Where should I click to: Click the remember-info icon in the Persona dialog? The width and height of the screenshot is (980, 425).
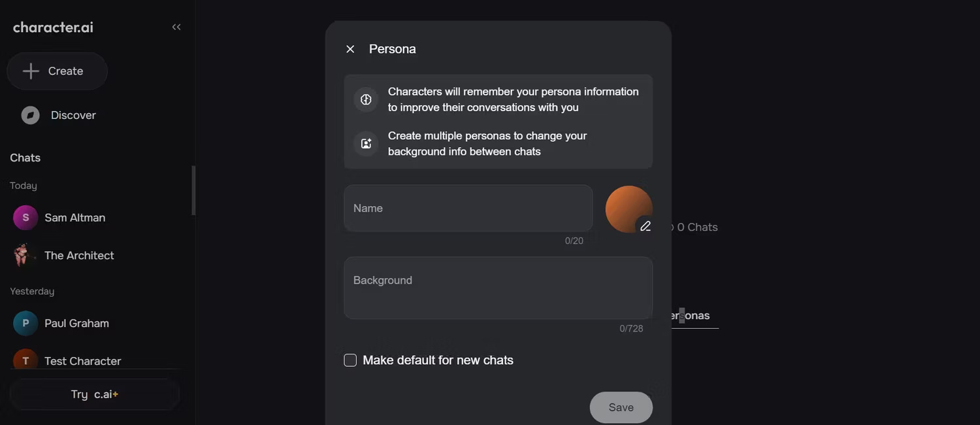365,98
